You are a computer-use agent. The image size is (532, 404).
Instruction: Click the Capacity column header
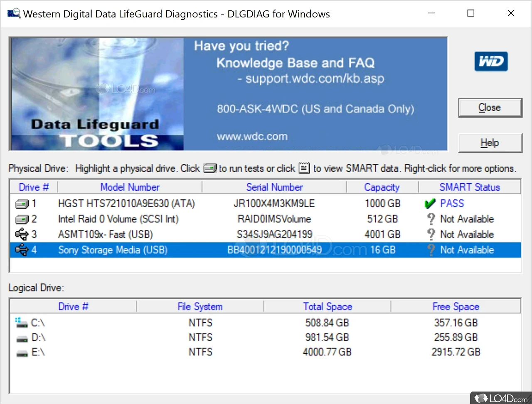point(382,187)
